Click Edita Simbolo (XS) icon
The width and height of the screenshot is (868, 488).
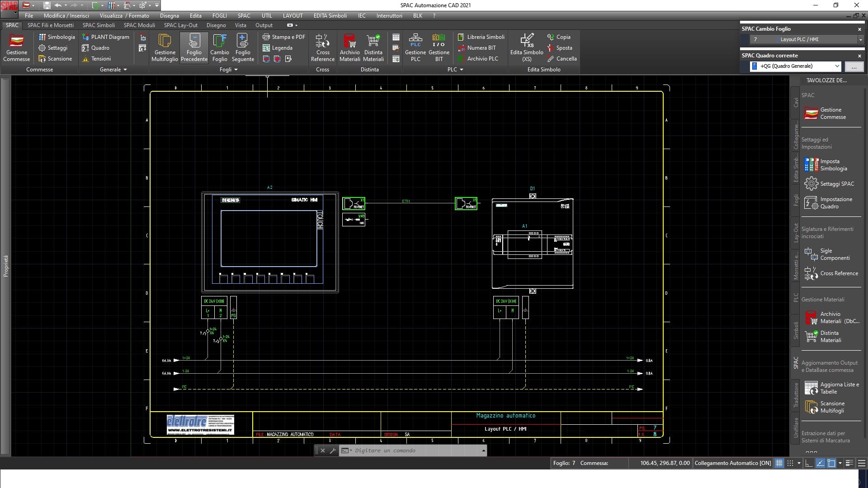(x=527, y=47)
